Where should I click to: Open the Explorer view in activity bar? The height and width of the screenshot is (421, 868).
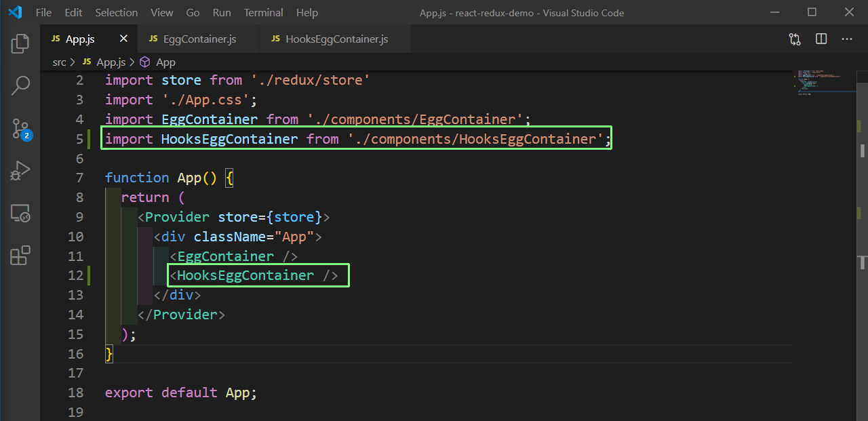point(20,44)
